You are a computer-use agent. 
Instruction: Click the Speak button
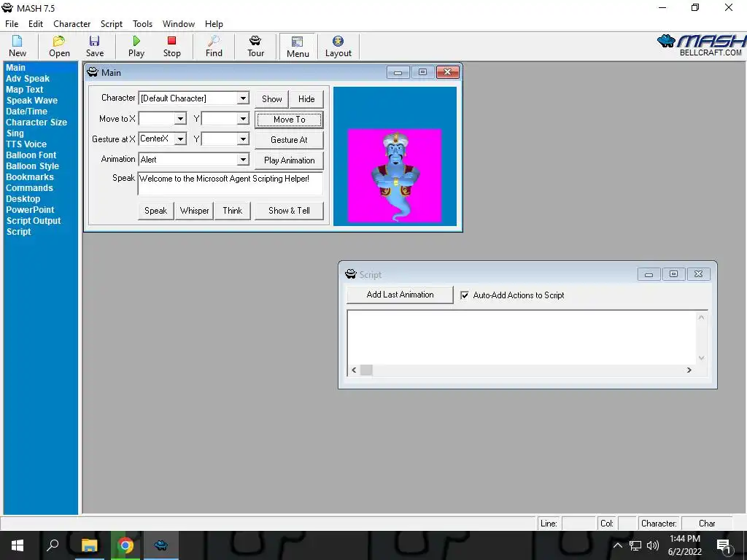(156, 211)
